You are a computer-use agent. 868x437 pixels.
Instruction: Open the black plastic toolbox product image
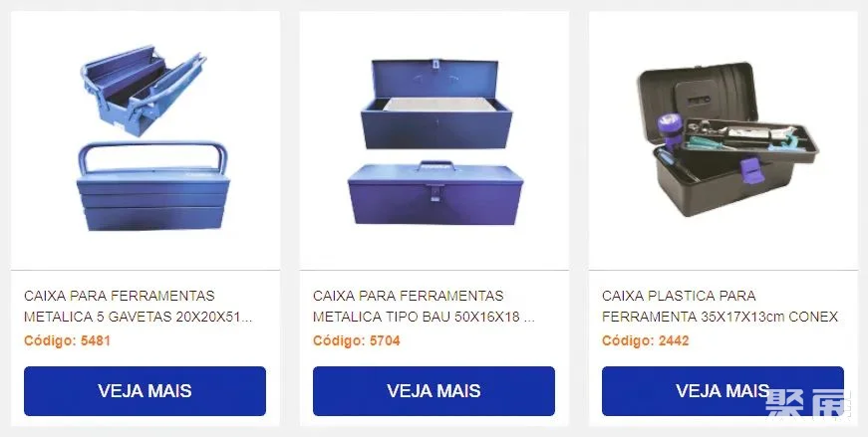727,138
